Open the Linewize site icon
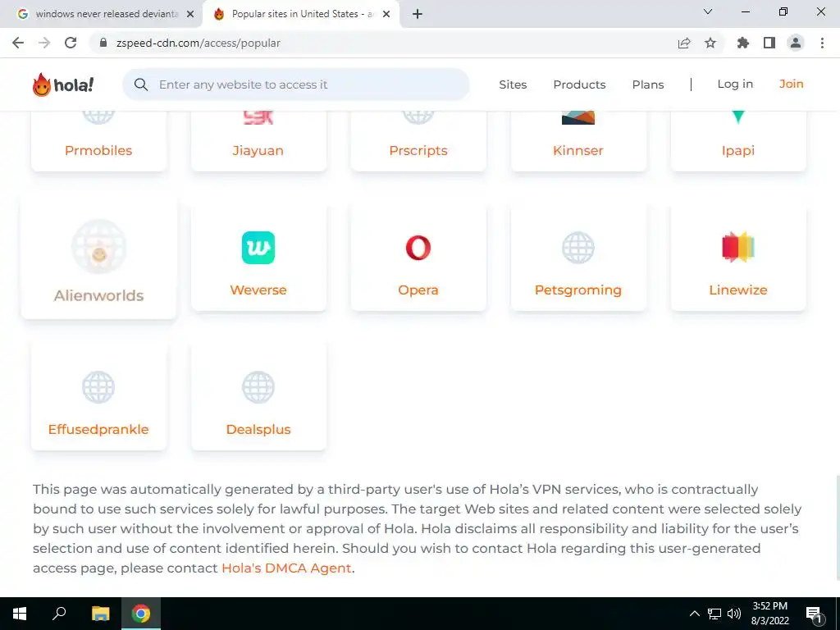The height and width of the screenshot is (630, 840). tap(738, 247)
